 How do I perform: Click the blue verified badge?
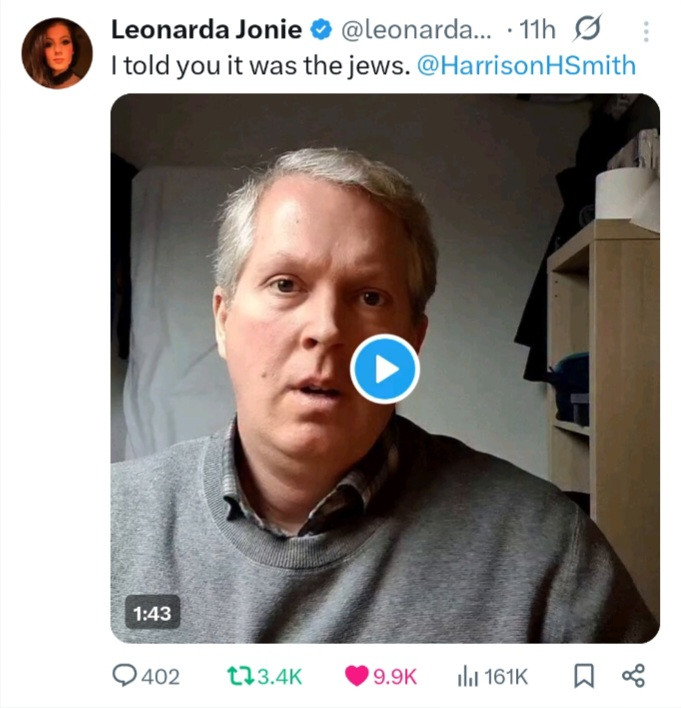pyautogui.click(x=323, y=31)
